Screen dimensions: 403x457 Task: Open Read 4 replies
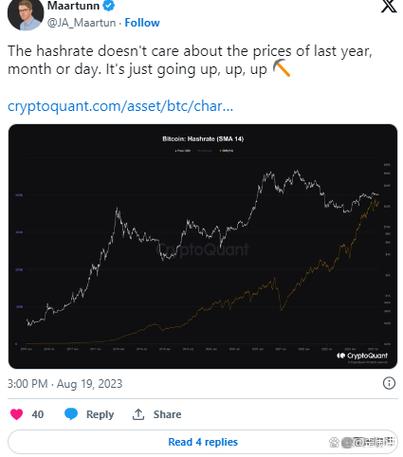(x=203, y=442)
